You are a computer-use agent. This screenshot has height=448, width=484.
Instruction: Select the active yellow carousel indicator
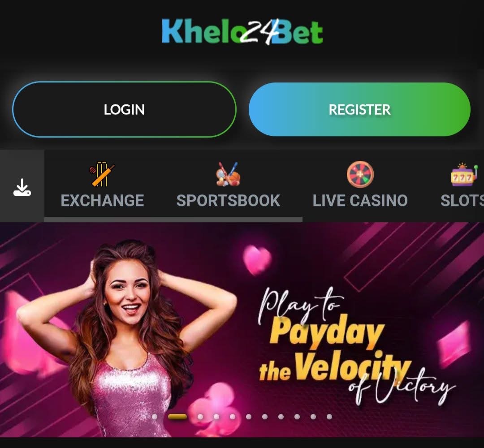177,417
